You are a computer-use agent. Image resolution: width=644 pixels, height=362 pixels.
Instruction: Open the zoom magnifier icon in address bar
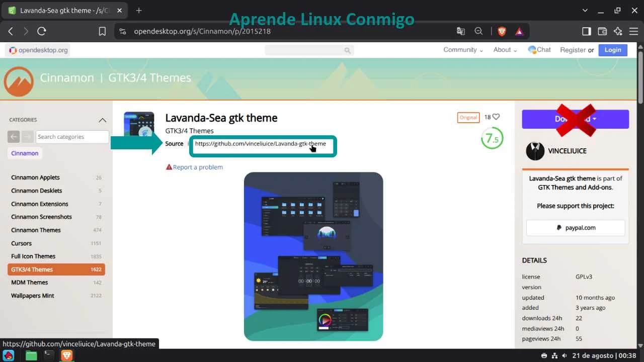(x=478, y=31)
